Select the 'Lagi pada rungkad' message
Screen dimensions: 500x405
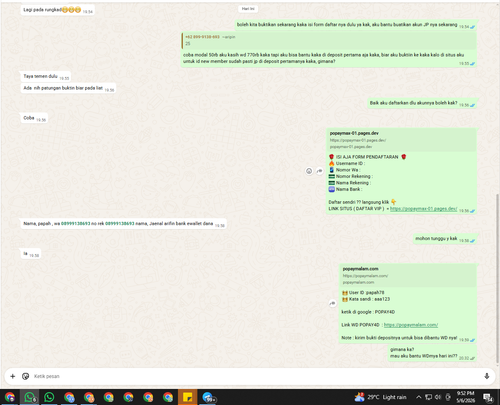click(57, 10)
